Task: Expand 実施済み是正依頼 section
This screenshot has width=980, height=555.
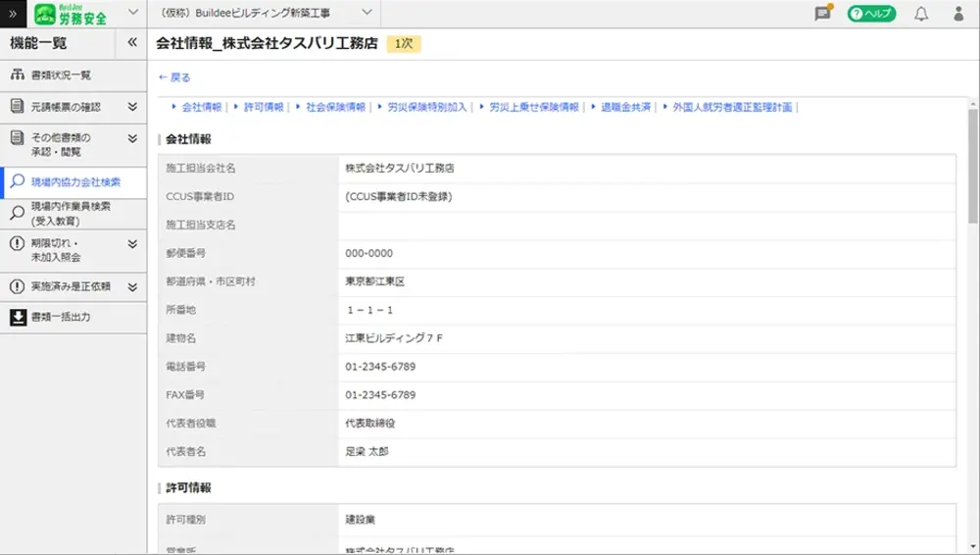Action: 132,286
